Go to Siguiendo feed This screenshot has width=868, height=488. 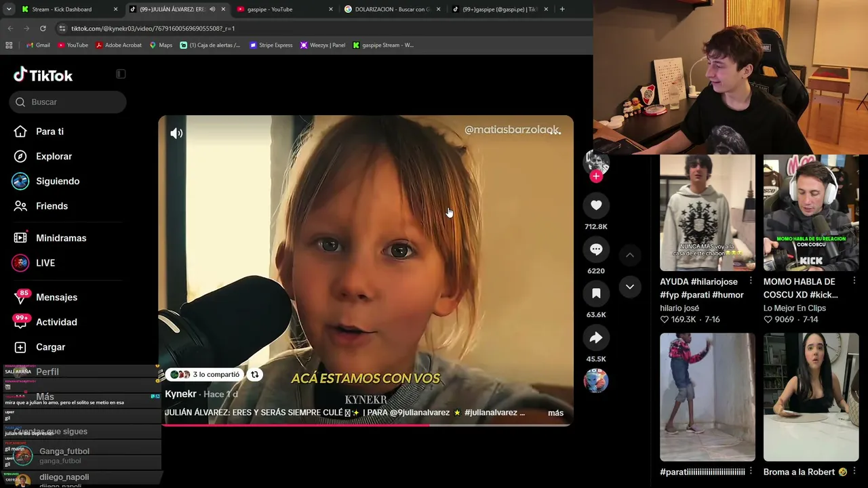point(58,181)
